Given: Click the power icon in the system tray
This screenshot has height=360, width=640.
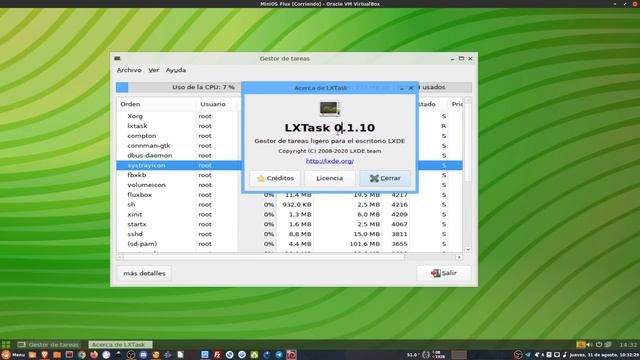Looking at the screenshot, I should click(x=599, y=344).
